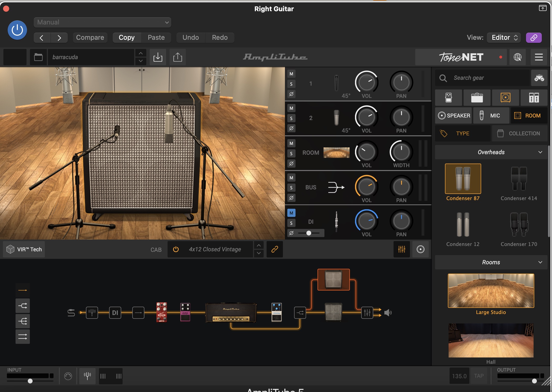This screenshot has height=392, width=552.
Task: Switch to the MIC tab
Action: pos(491,116)
